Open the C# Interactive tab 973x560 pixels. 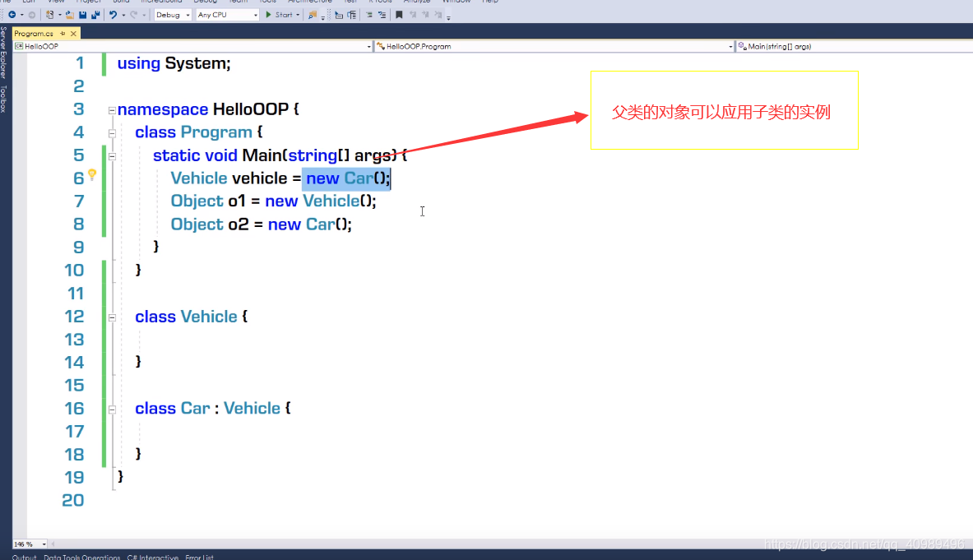[153, 557]
